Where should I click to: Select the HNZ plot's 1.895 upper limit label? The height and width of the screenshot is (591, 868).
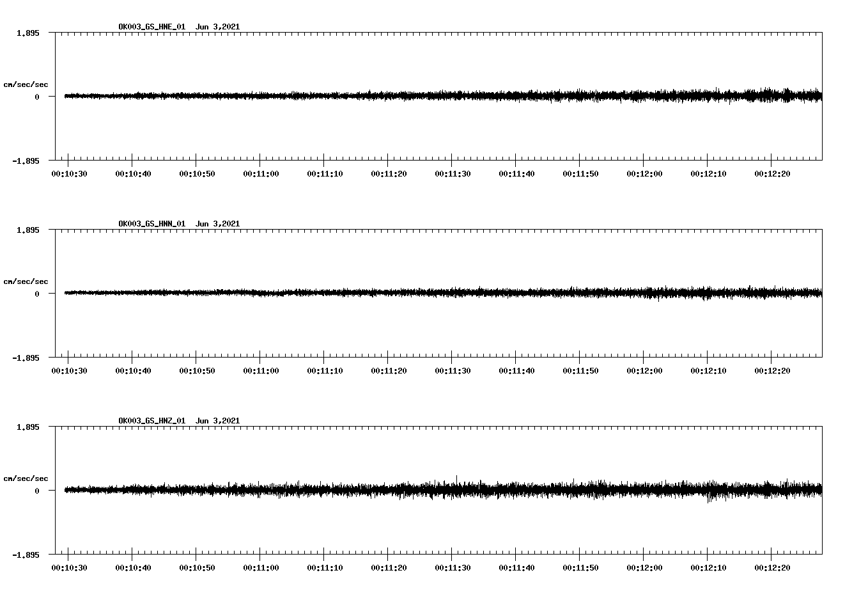[x=27, y=427]
